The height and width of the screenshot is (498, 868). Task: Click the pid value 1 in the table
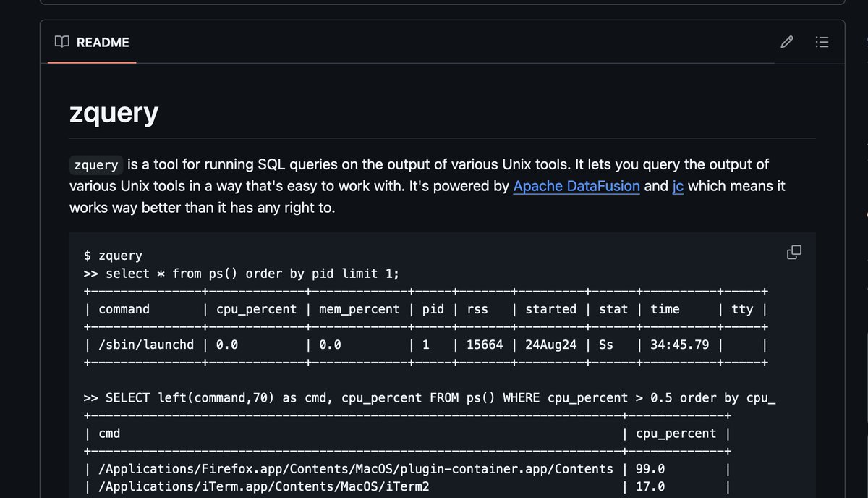click(x=425, y=345)
